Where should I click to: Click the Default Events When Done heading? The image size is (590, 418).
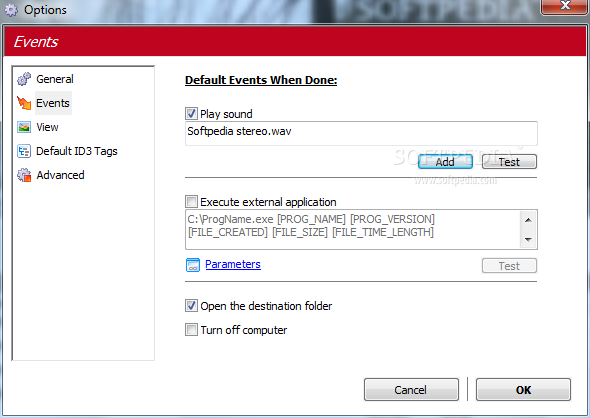point(261,80)
